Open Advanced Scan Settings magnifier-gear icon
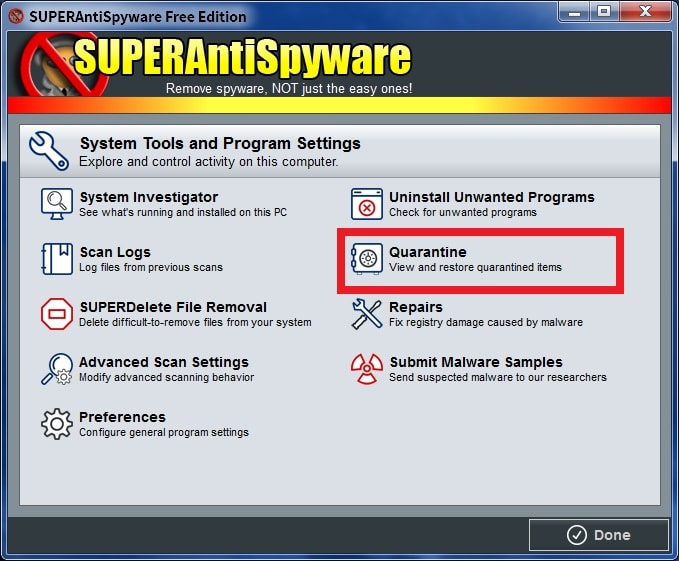 coord(57,369)
